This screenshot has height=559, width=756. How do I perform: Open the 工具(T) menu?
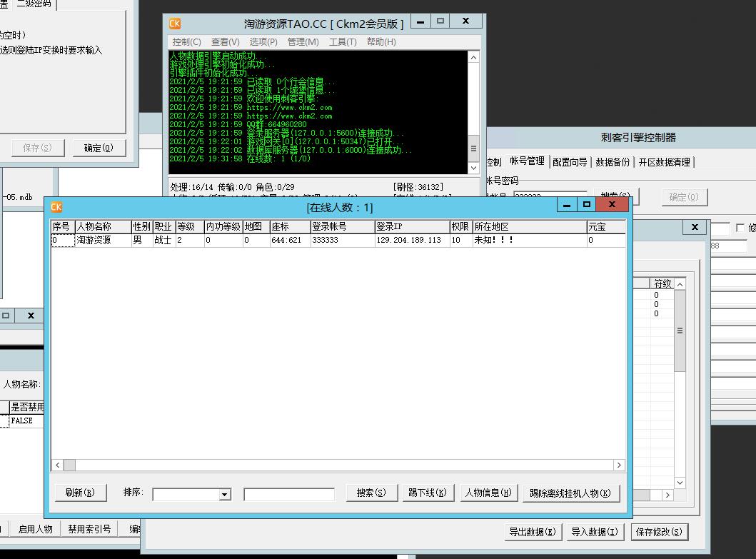[343, 42]
